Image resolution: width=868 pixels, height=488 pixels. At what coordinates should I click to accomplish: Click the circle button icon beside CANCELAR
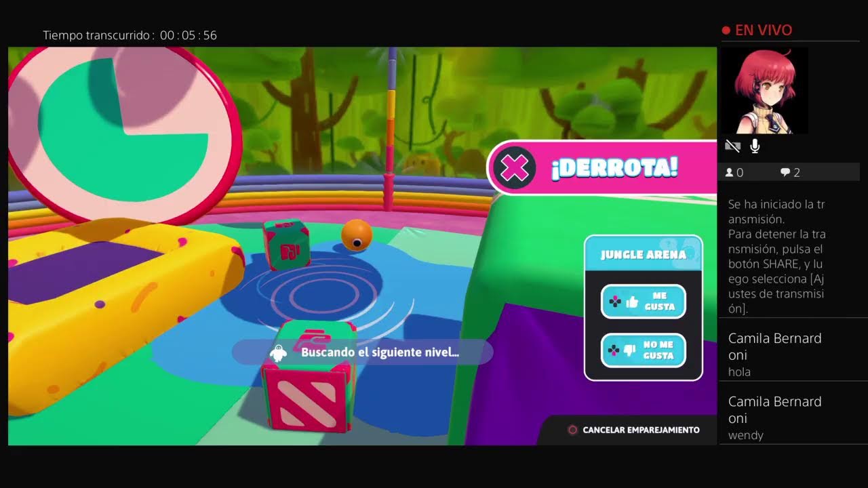(572, 430)
